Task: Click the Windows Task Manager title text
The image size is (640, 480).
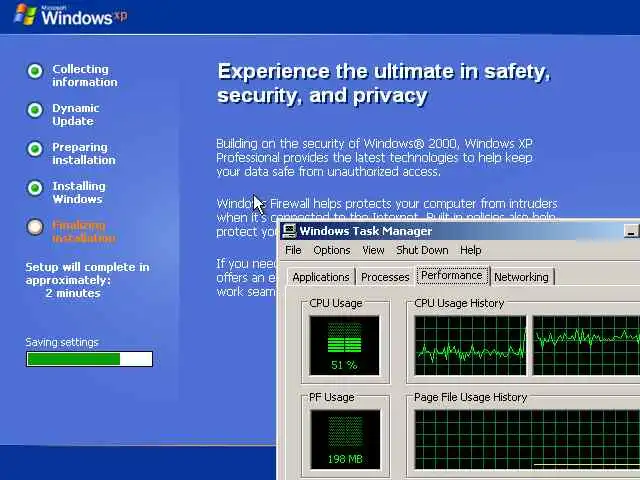Action: (x=366, y=231)
